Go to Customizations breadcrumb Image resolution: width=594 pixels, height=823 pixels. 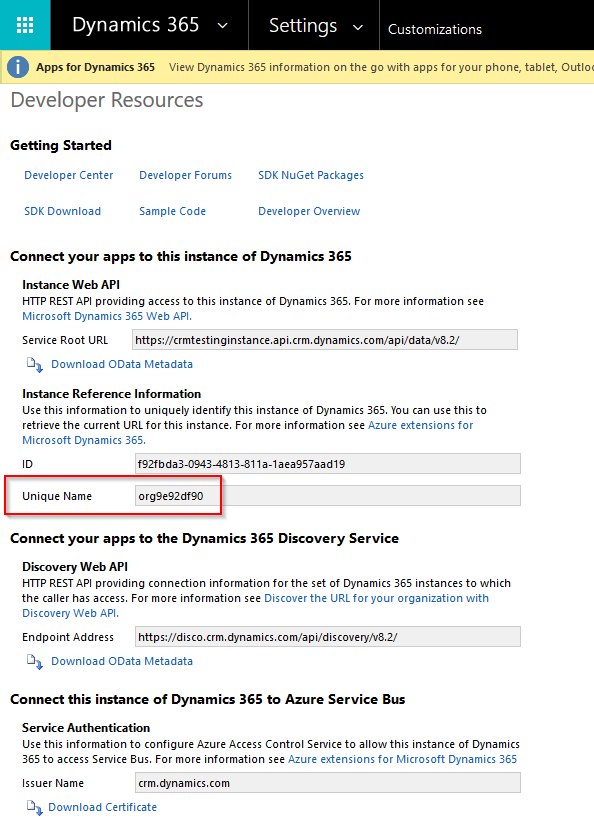point(434,29)
